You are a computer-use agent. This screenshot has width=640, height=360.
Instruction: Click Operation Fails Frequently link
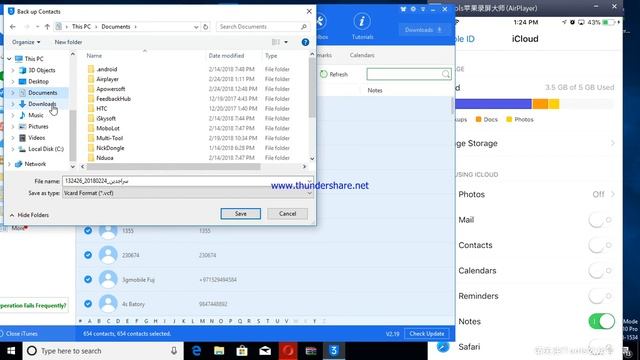click(33, 305)
